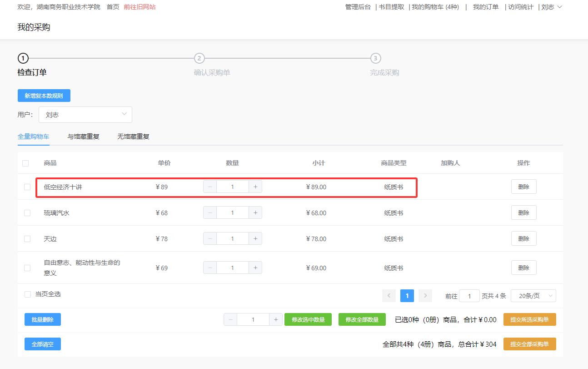
Task: Delete 琉璃汽水 using its 删除 button
Action: (523, 212)
